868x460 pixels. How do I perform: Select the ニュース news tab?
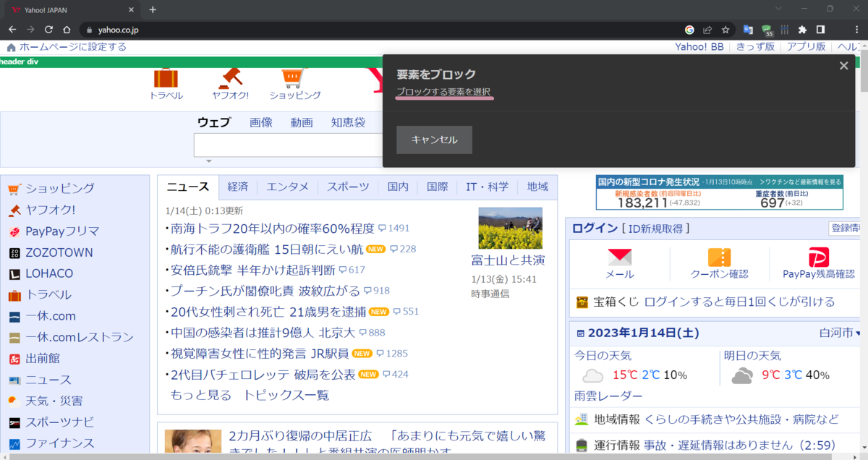tap(187, 187)
